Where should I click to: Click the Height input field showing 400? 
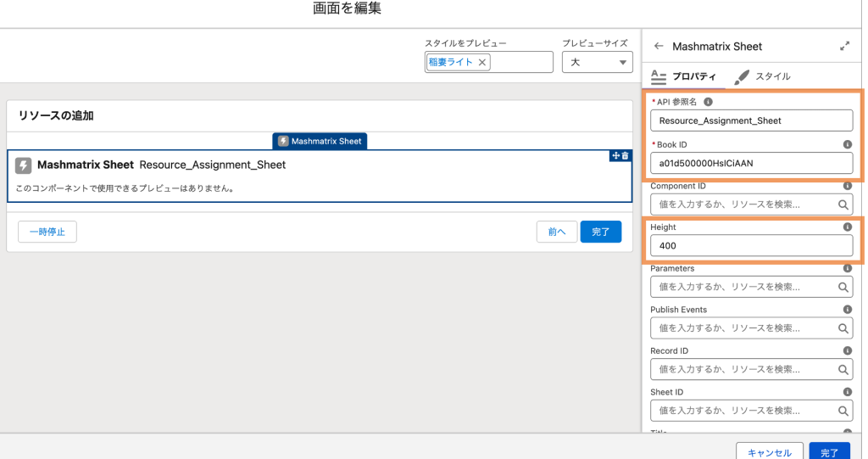[750, 246]
